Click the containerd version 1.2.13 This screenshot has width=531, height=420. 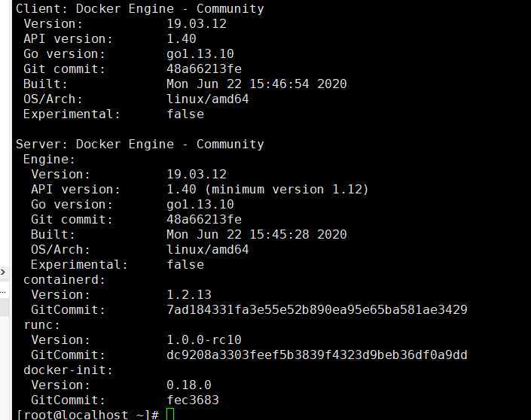point(189,294)
